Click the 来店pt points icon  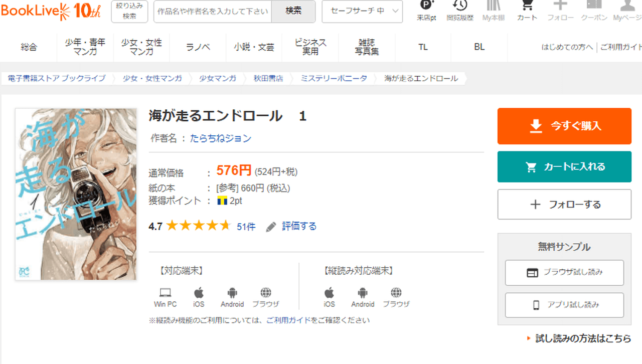pyautogui.click(x=426, y=7)
